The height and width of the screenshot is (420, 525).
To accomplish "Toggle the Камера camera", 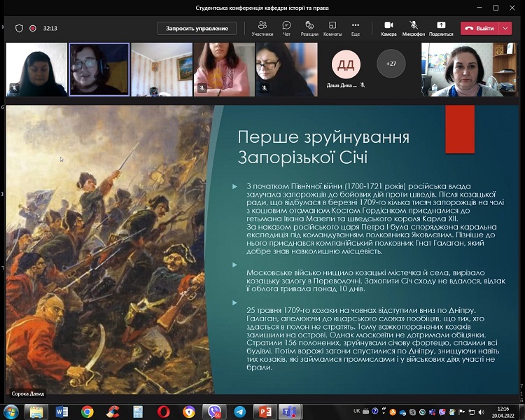I will pos(388,29).
